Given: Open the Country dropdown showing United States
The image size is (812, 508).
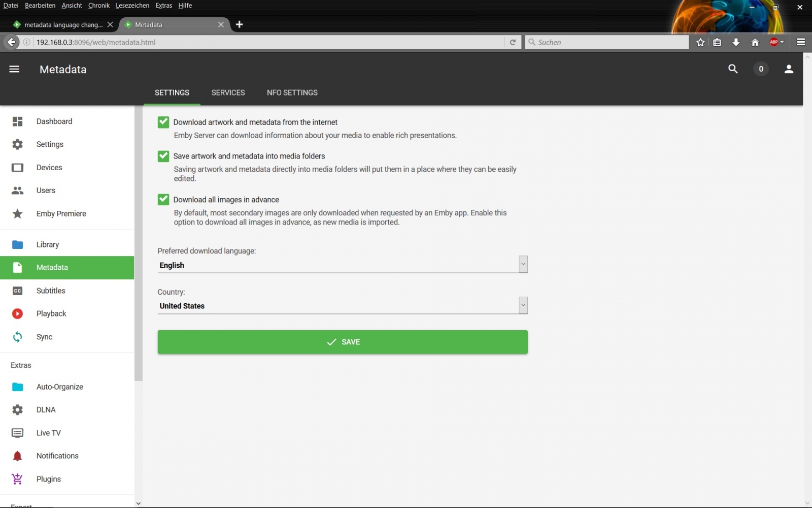Looking at the screenshot, I should [x=343, y=305].
